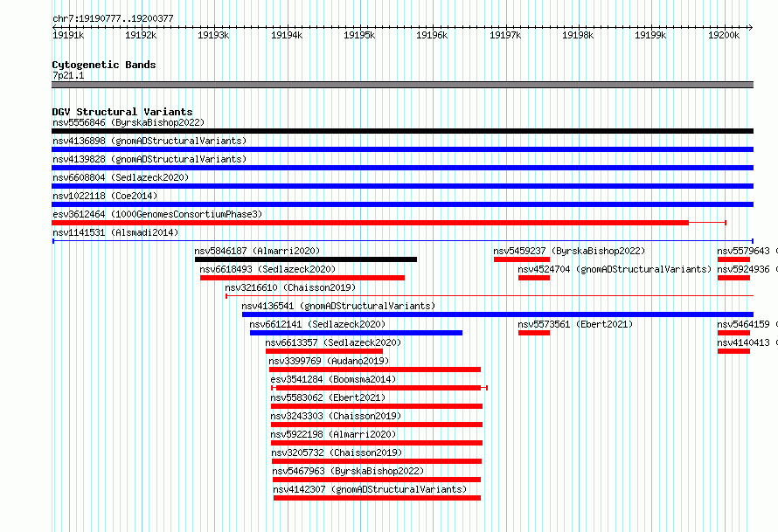Click the red nsv4140413 variant bar
This screenshot has height=532, width=778.
[733, 351]
